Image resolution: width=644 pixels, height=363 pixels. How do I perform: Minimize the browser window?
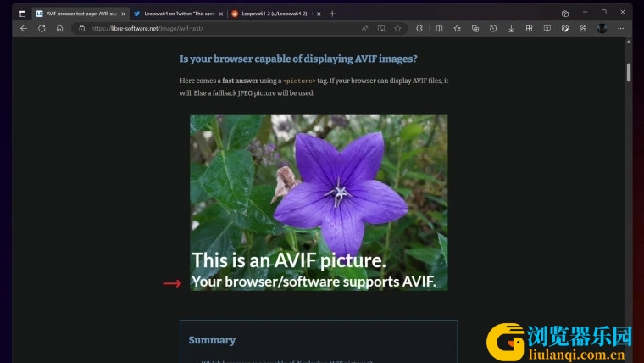(x=585, y=12)
